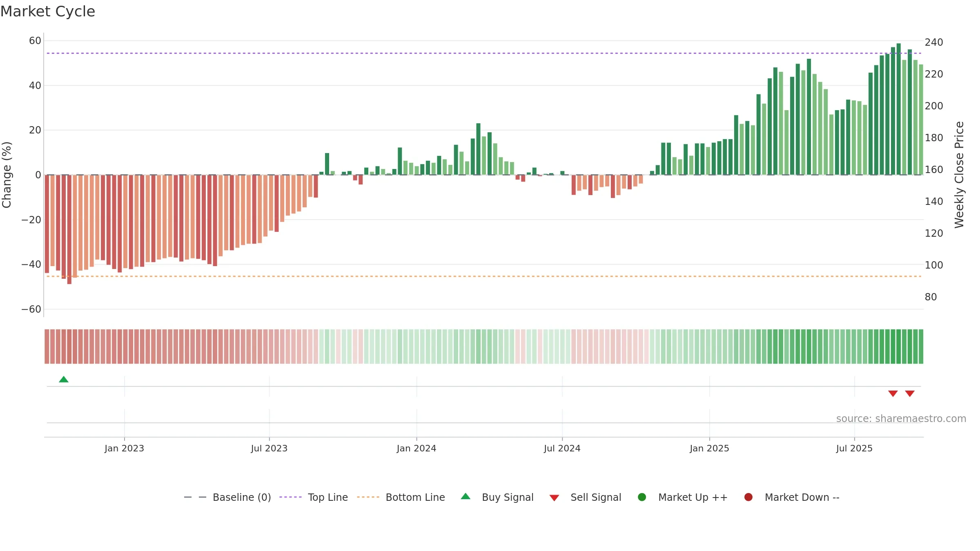Toggle Buy Signal legend entry
The image size is (980, 551).
coord(497,497)
